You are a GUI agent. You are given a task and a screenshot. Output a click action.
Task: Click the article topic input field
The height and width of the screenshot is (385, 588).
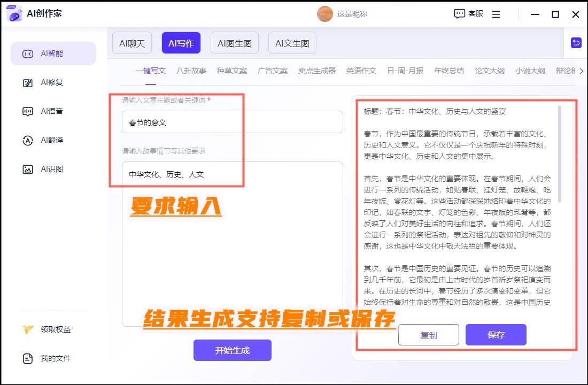pyautogui.click(x=232, y=122)
